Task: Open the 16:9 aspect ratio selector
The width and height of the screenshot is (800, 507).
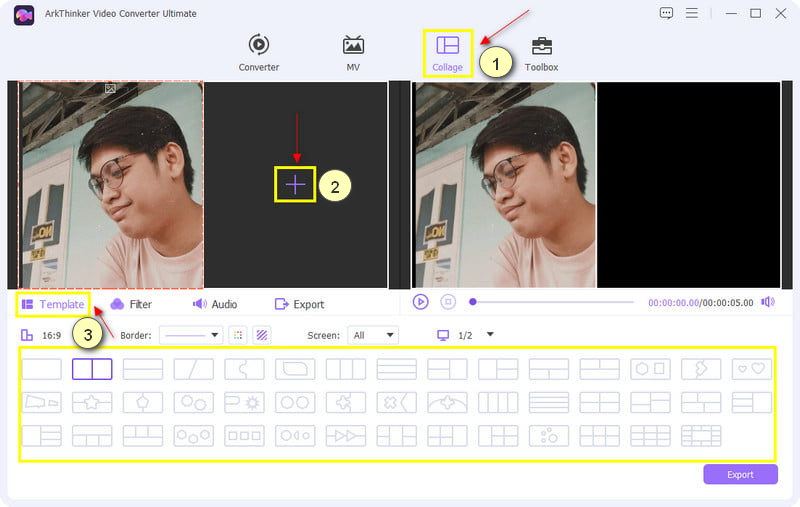Action: (41, 335)
